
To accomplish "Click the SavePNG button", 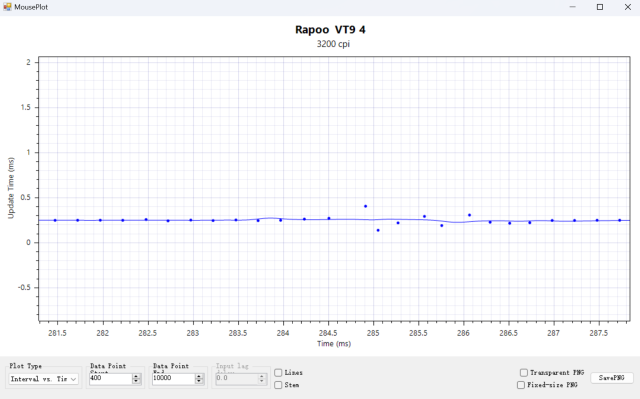I will click(611, 378).
